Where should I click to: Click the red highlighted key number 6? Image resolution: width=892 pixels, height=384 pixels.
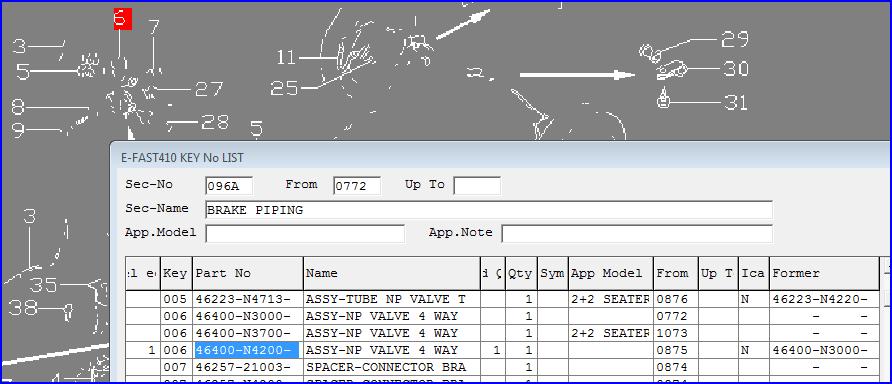(x=122, y=19)
